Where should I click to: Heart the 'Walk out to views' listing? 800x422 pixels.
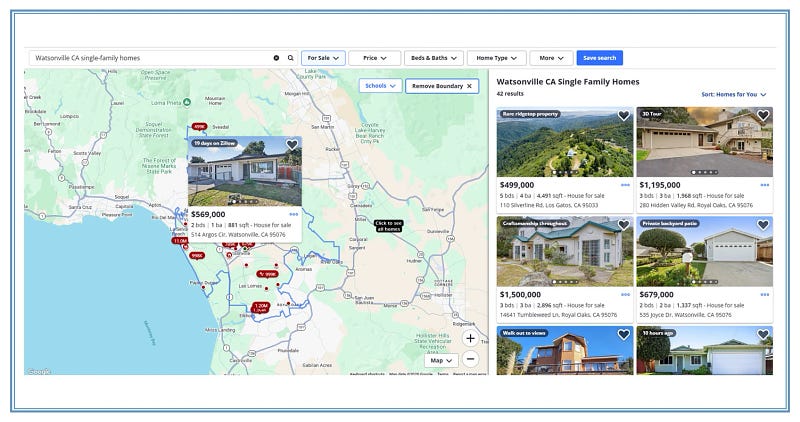click(623, 335)
